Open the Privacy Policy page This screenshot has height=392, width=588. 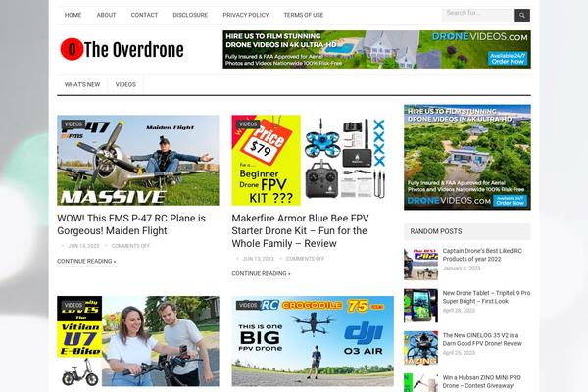click(246, 15)
